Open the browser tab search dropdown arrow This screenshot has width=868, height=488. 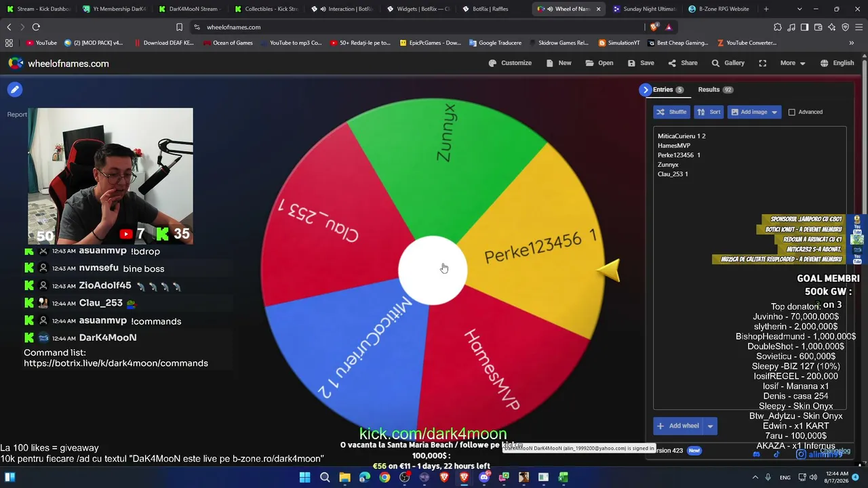coord(800,9)
